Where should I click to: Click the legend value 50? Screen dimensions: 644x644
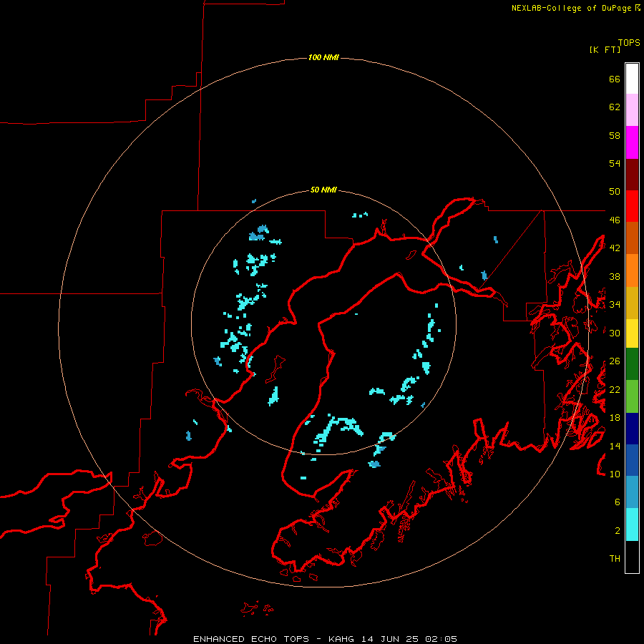tap(615, 192)
